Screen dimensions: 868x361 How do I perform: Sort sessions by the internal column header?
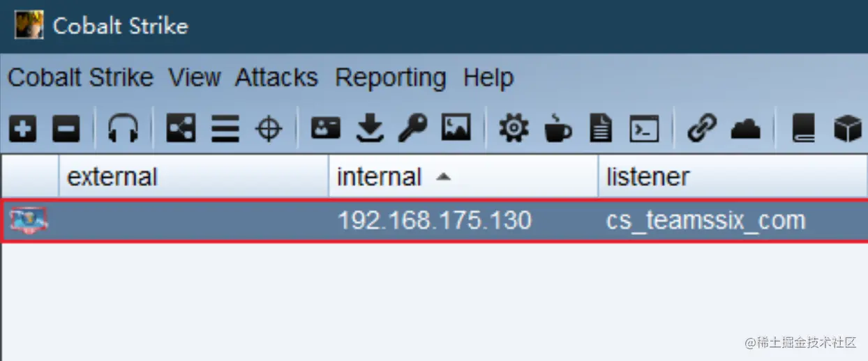pos(463,177)
